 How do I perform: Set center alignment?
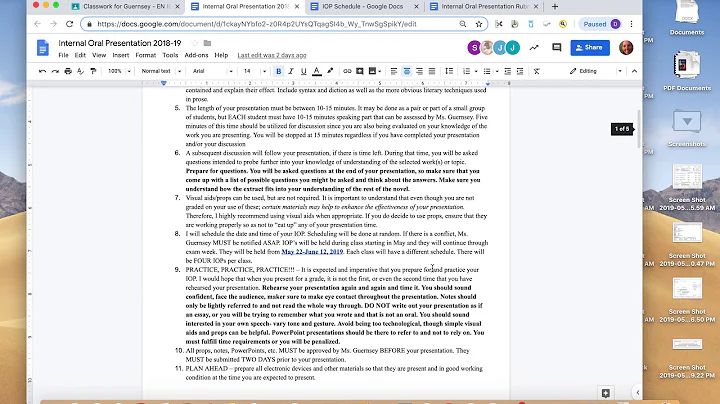407,71
